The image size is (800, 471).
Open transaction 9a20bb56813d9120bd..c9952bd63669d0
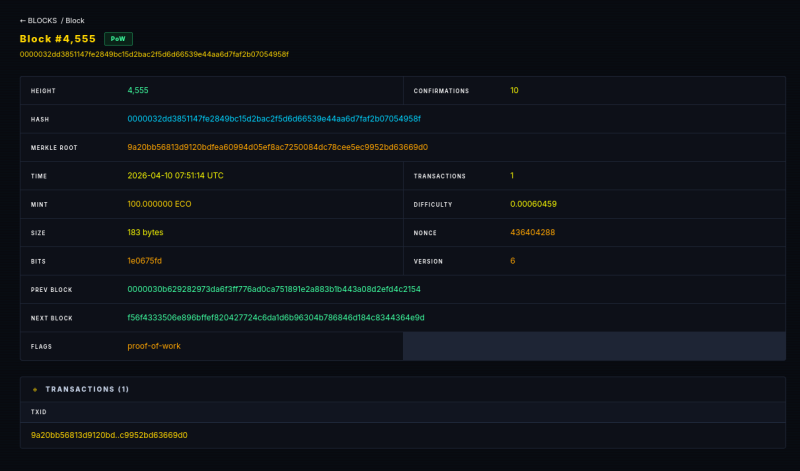click(x=109, y=435)
